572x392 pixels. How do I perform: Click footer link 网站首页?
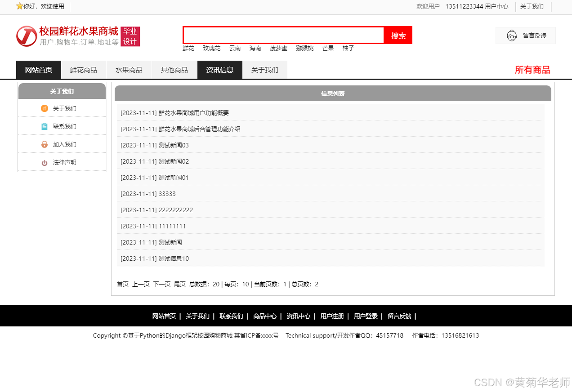(164, 316)
